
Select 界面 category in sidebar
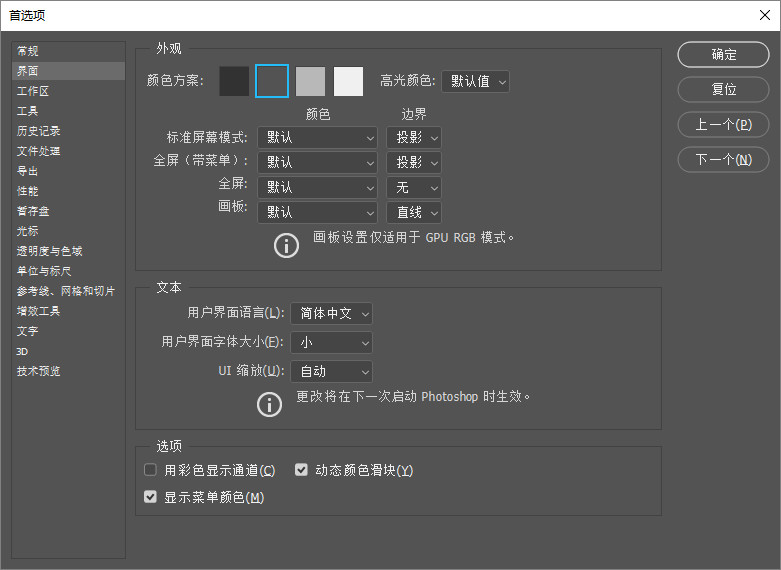68,71
